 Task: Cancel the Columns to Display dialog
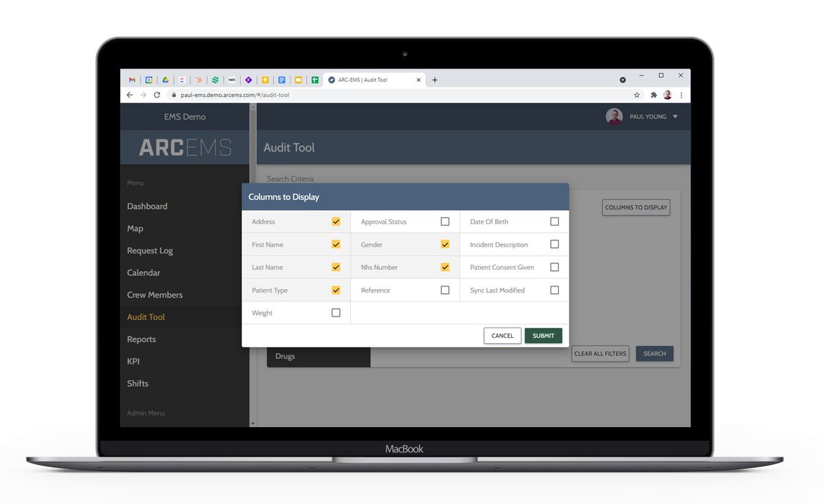[503, 336]
